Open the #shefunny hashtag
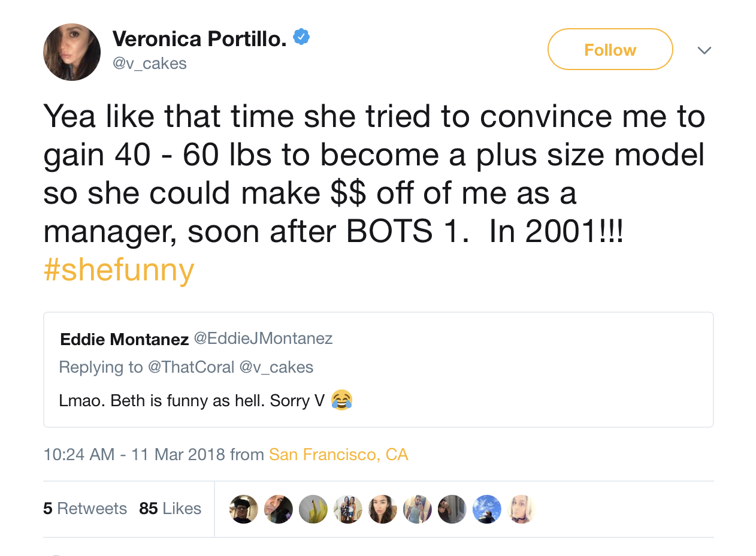Viewport: 756px width, 556px height. point(119,270)
